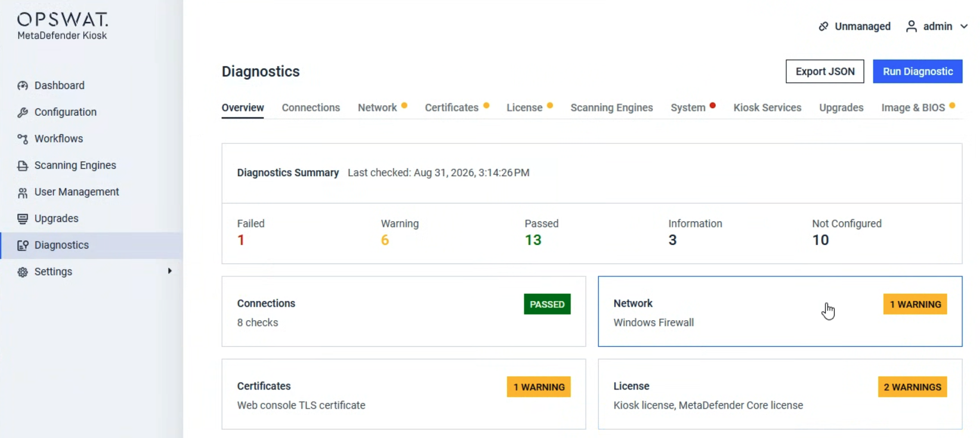The width and height of the screenshot is (980, 438).
Task: Click the OPSWAT MetaDefender Kiosk logo
Action: click(62, 26)
